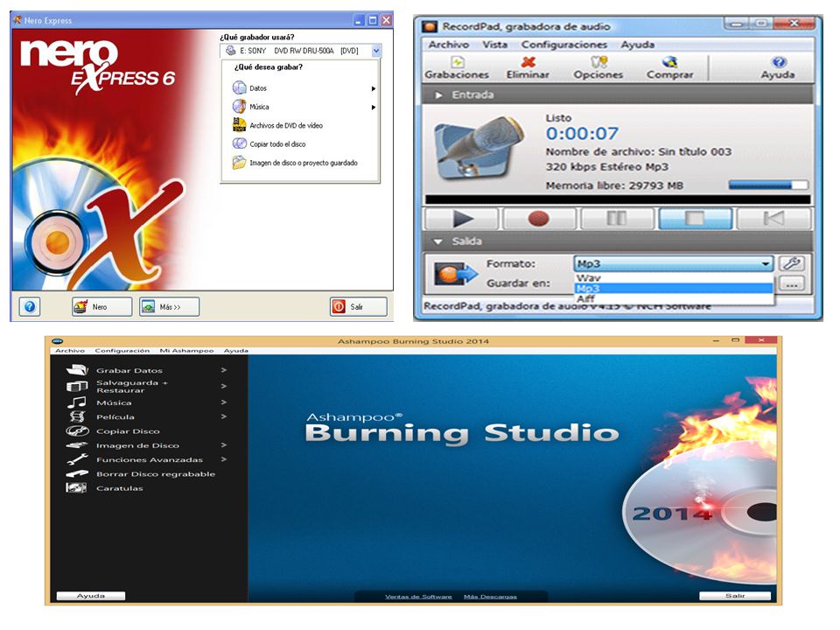Click the Salir button in Nero Express

click(359, 306)
